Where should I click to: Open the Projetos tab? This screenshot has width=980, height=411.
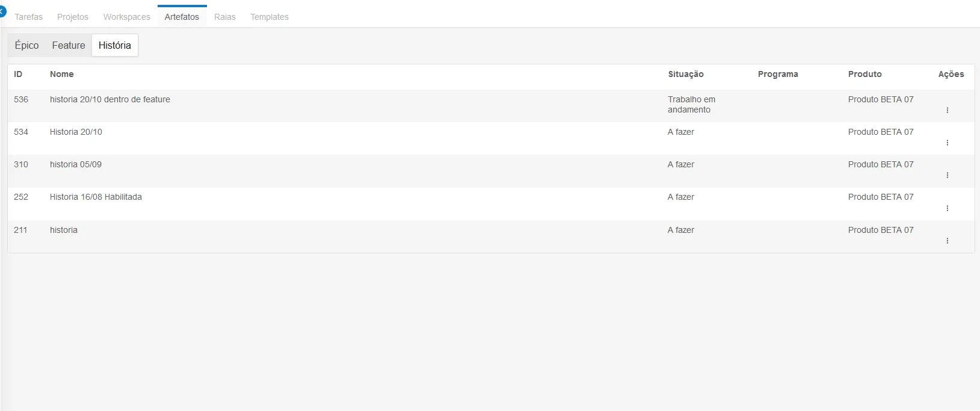73,17
